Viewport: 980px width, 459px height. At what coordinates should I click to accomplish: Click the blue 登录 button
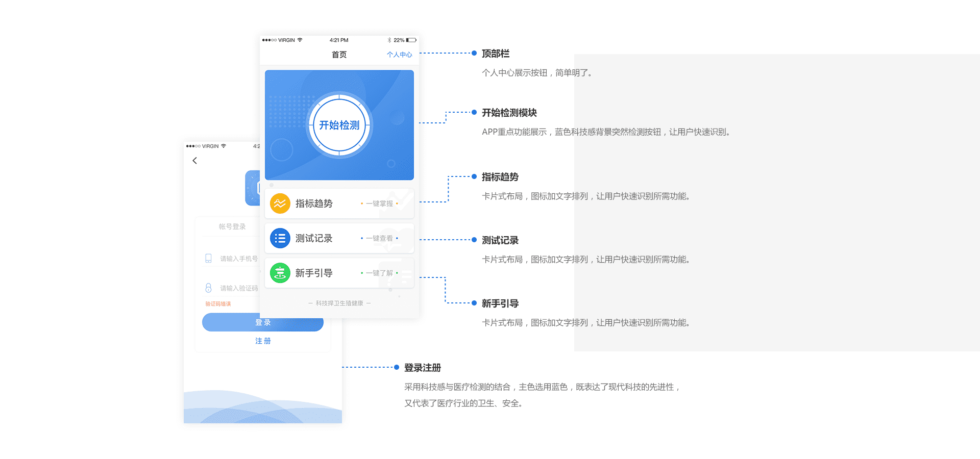coord(263,322)
